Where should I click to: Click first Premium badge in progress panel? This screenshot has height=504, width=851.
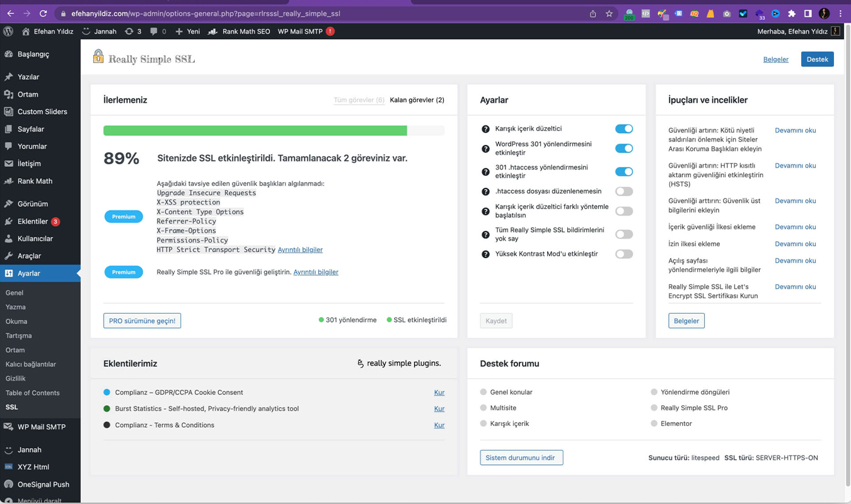(x=124, y=217)
